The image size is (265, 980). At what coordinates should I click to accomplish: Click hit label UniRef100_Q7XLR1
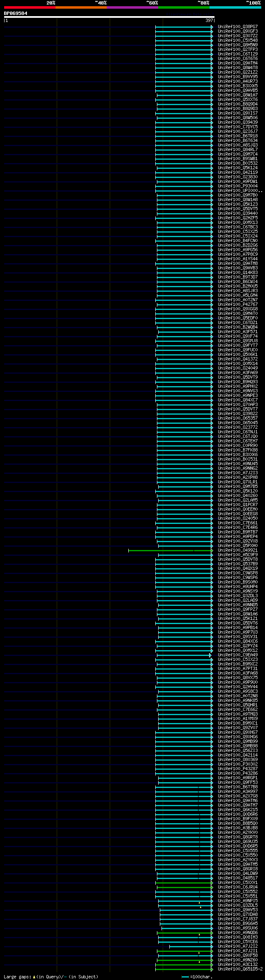(238, 482)
